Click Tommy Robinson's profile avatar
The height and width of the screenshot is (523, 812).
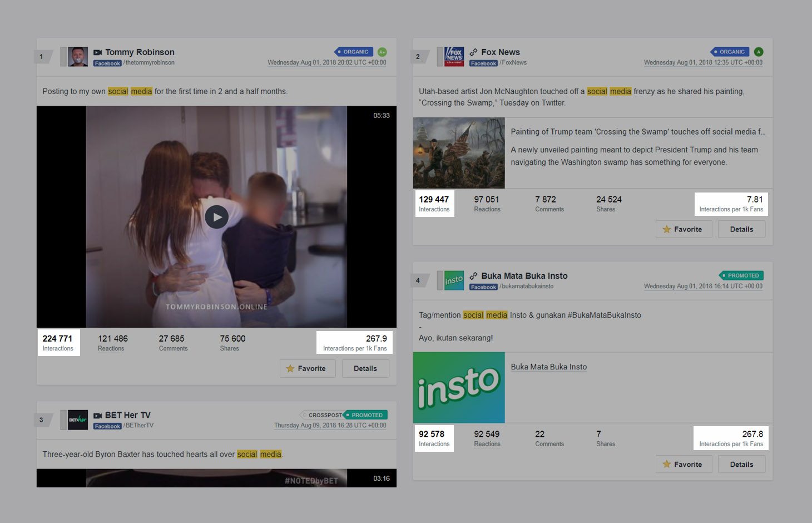click(77, 57)
